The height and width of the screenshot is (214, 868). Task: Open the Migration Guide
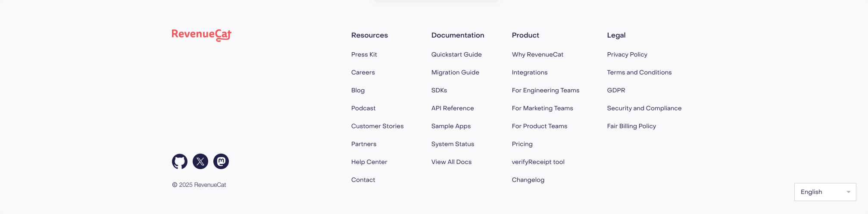[455, 72]
